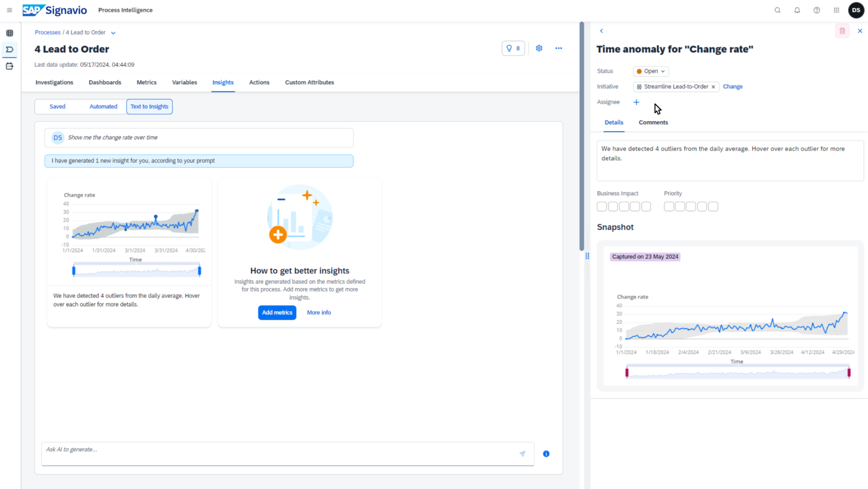
Task: Open the Comments tab
Action: click(x=653, y=122)
